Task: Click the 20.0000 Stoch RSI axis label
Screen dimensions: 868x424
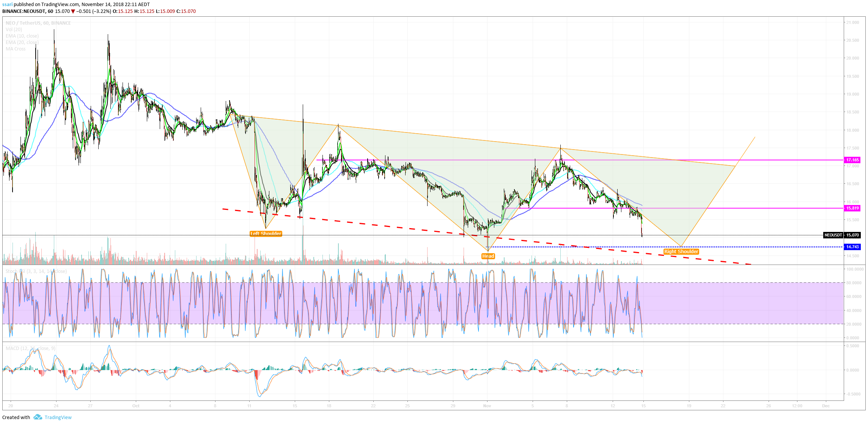Action: [854, 324]
